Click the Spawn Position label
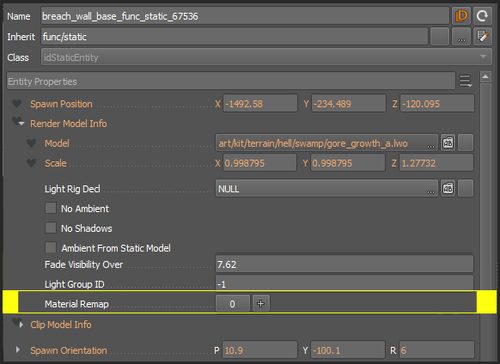 [61, 104]
